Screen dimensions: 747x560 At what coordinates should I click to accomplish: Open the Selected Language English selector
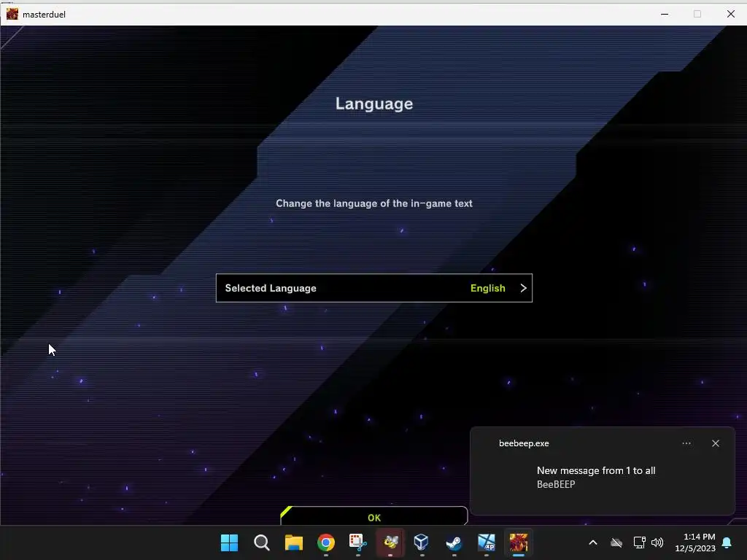(374, 288)
